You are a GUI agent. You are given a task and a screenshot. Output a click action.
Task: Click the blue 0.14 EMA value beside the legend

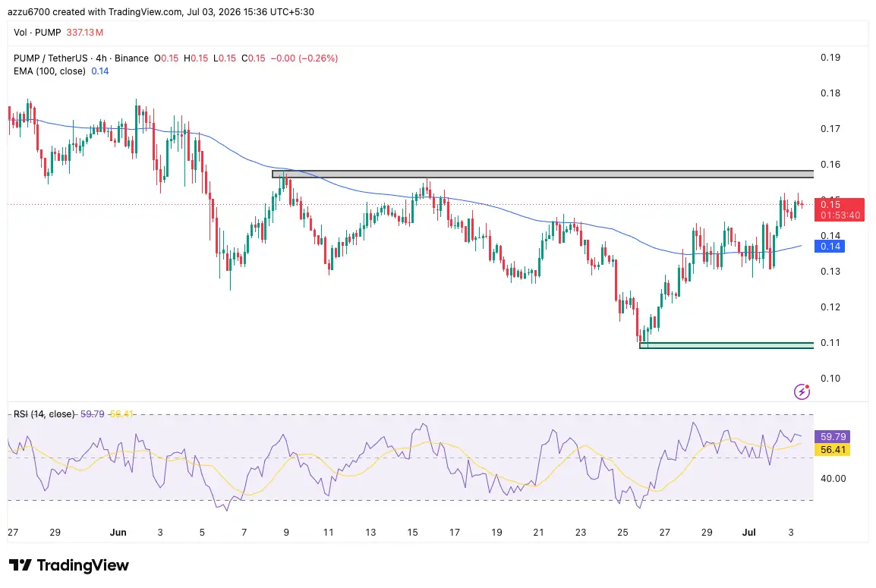(100, 71)
